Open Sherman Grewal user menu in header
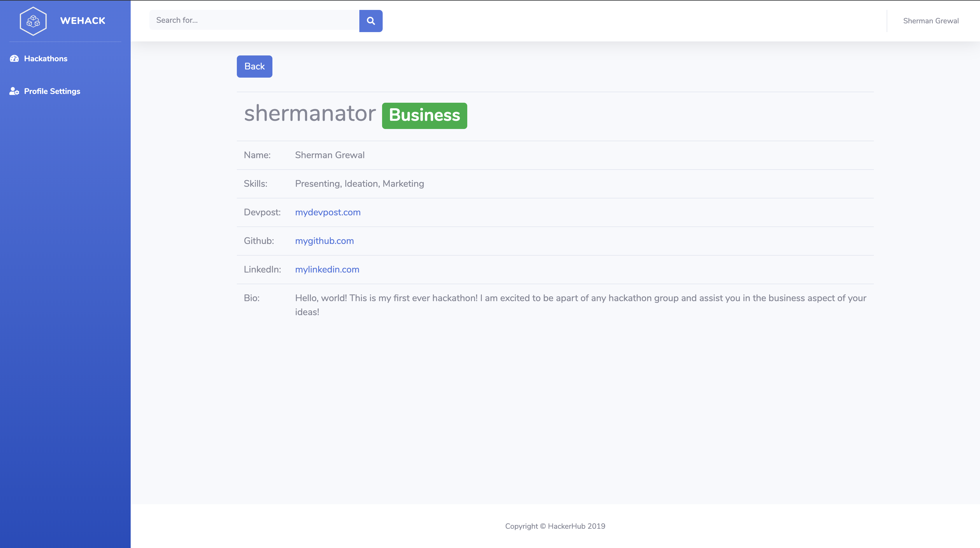Image resolution: width=980 pixels, height=548 pixels. [930, 21]
